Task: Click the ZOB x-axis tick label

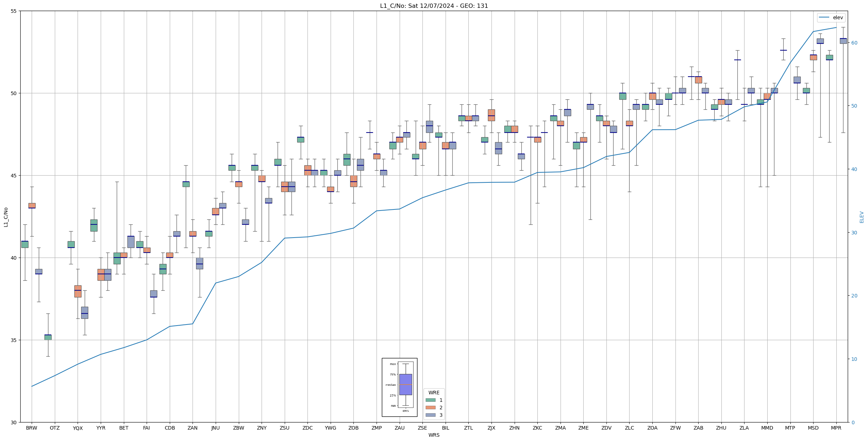Action: pyautogui.click(x=353, y=428)
